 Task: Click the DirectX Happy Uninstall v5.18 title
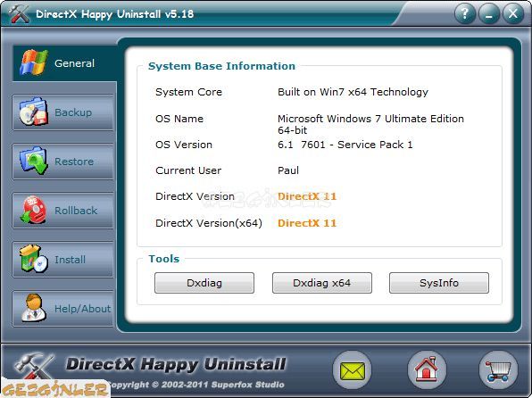pyautogui.click(x=114, y=14)
